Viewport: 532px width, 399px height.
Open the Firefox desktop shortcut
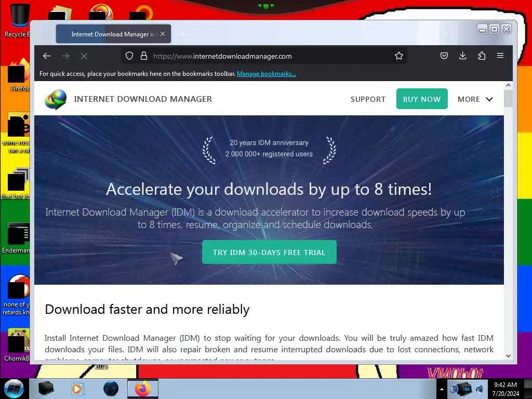(19, 75)
